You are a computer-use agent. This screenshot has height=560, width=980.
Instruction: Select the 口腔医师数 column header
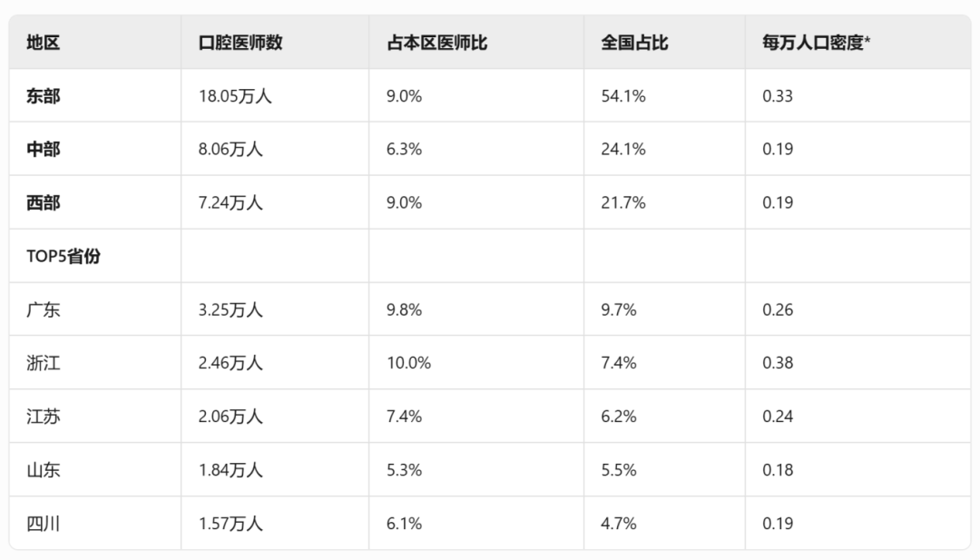240,43
